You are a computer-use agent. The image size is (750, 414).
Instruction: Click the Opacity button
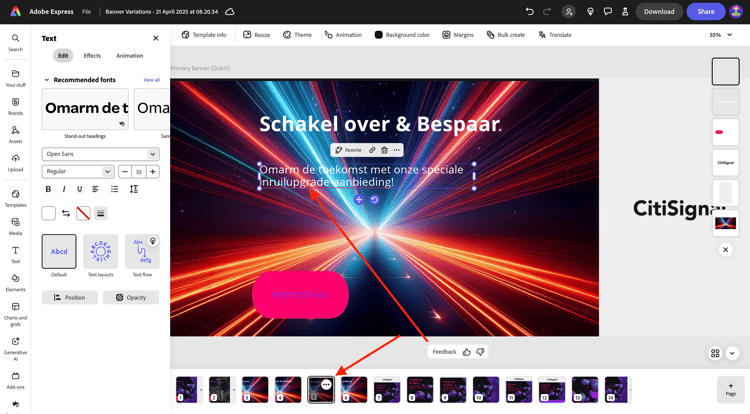[x=131, y=297]
